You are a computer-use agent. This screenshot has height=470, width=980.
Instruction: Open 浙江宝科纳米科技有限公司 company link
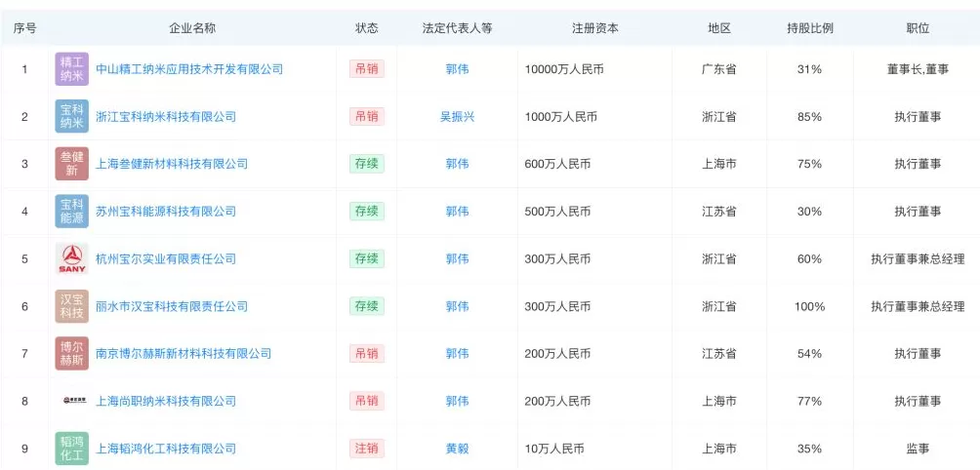click(x=166, y=117)
